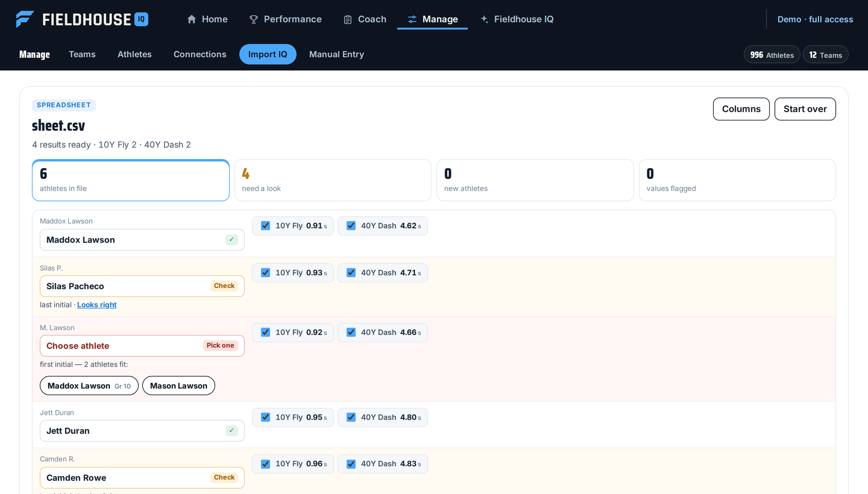Click the Fieldhouse IQ sparkle icon
Viewport: 868px width, 494px height.
(484, 19)
